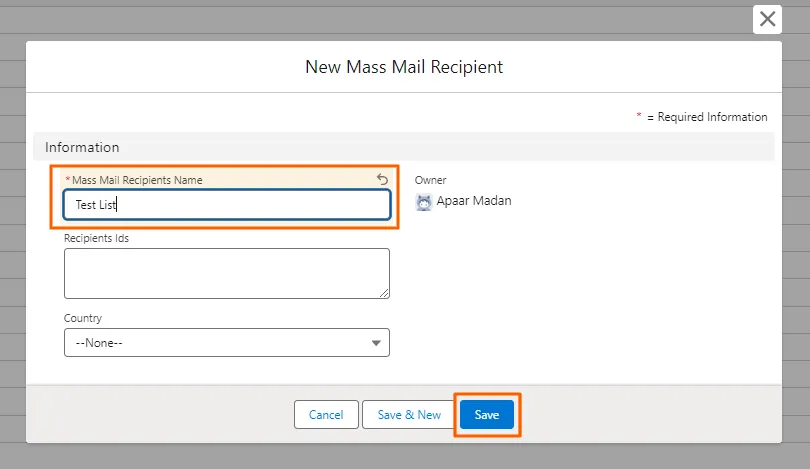
Task: Focus the Mass Mail Recipients Name input
Action: (226, 205)
